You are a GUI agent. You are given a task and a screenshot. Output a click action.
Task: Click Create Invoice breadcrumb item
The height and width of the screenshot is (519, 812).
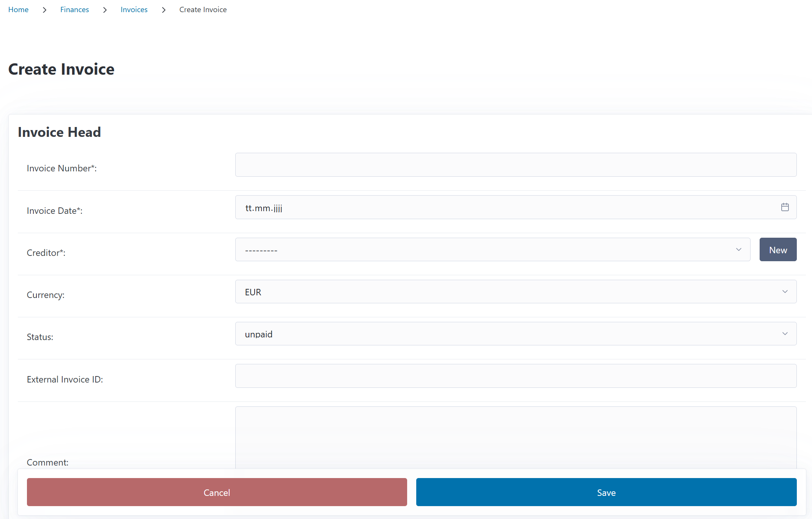[x=203, y=10]
